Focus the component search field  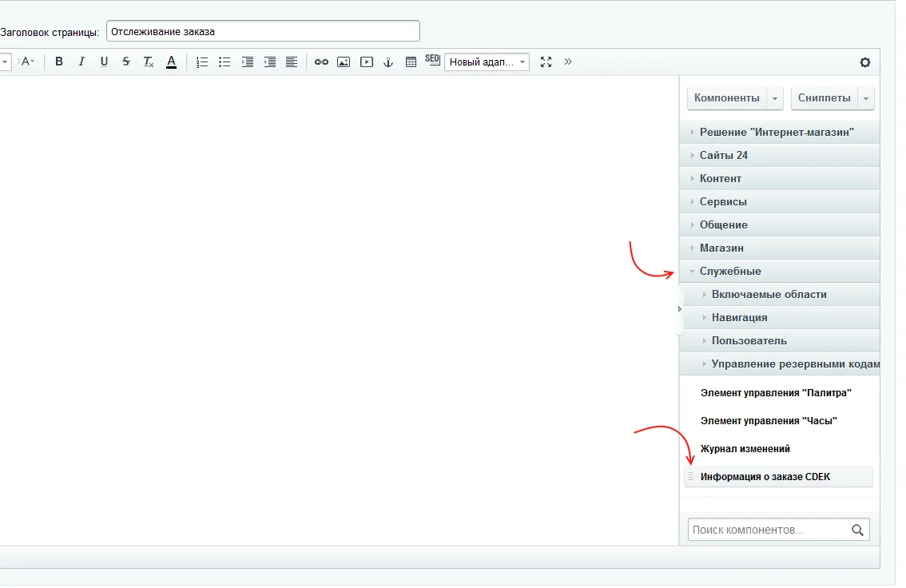point(769,530)
